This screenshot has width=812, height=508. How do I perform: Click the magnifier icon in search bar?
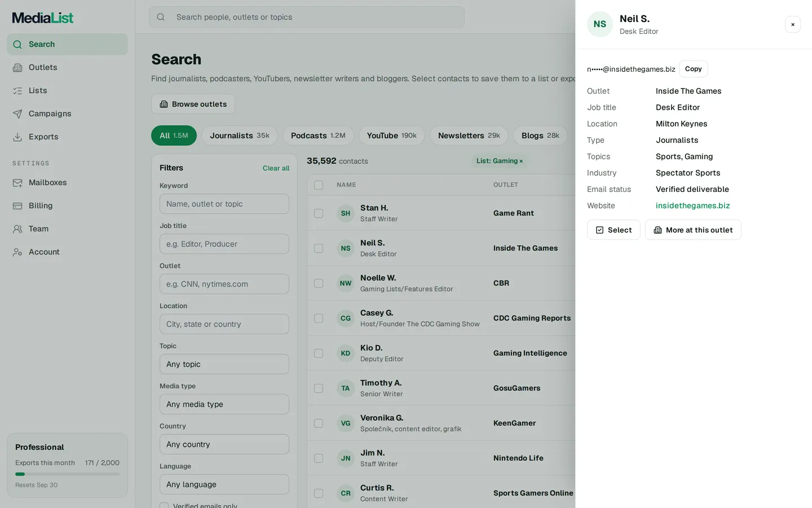pyautogui.click(x=161, y=17)
